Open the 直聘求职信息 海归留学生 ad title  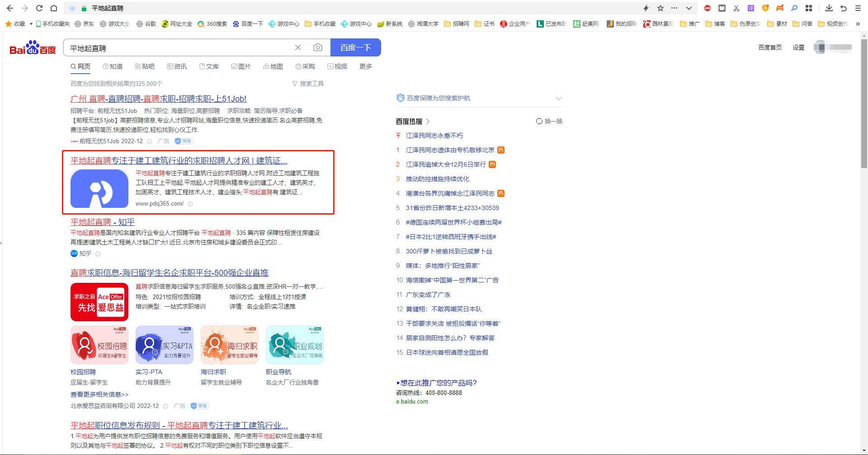170,272
